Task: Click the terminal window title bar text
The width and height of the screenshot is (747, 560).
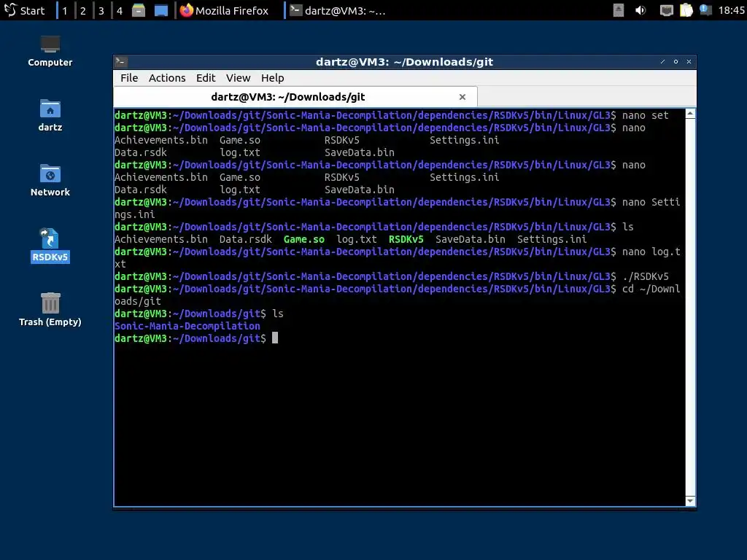Action: pos(404,62)
